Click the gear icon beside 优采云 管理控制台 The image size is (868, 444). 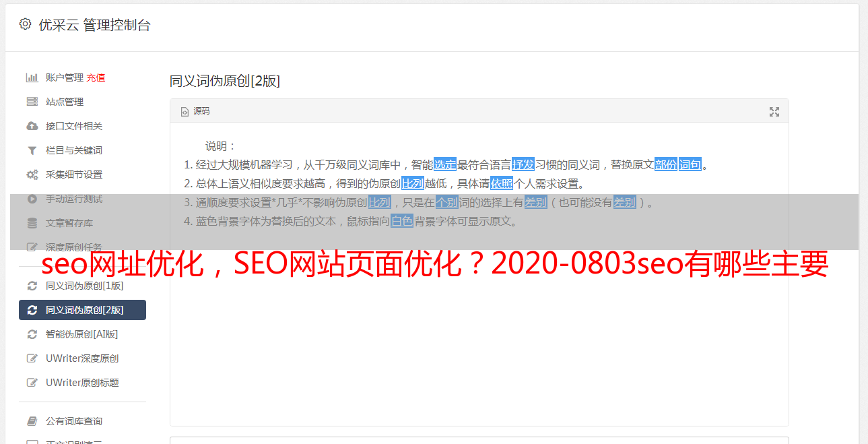coord(25,24)
